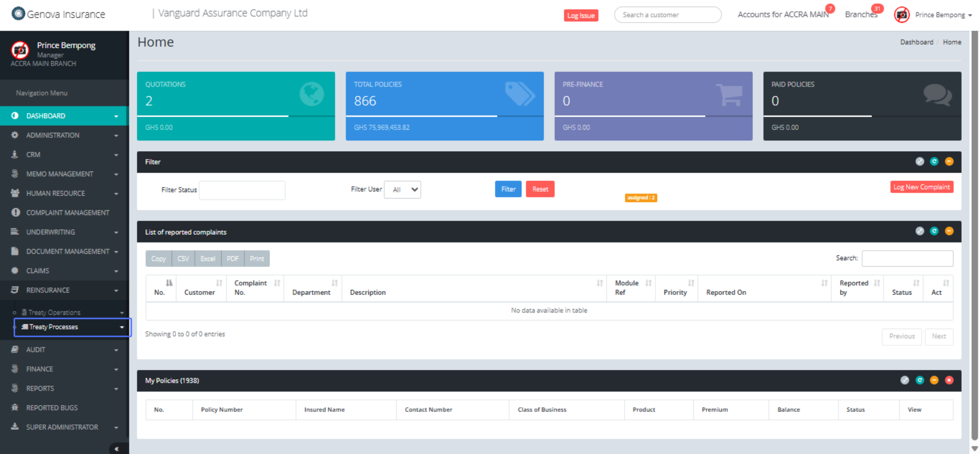Click the refresh icon in My Policies header
980x454 pixels.
click(920, 380)
